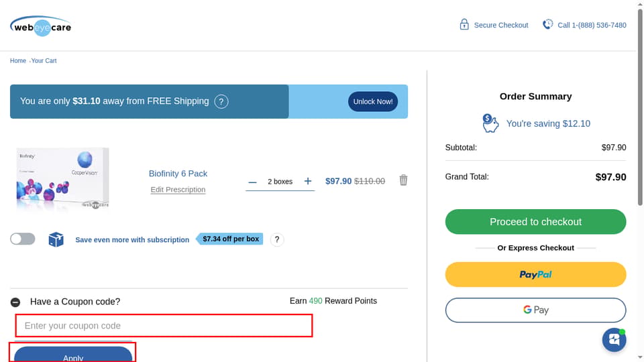Click the Order Summary heading
The image size is (644, 362).
click(x=535, y=97)
